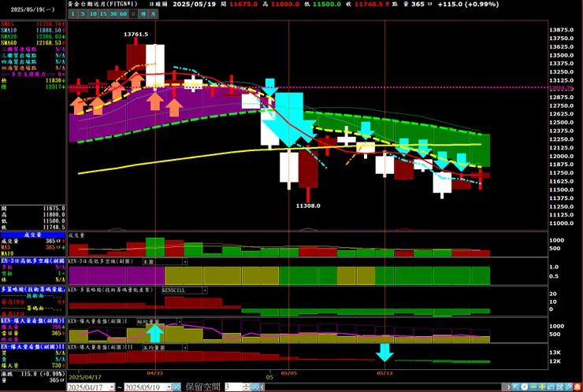Open the KENSCILL dropdown in the strategy panel
This screenshot has height=392, width=583.
(x=205, y=290)
